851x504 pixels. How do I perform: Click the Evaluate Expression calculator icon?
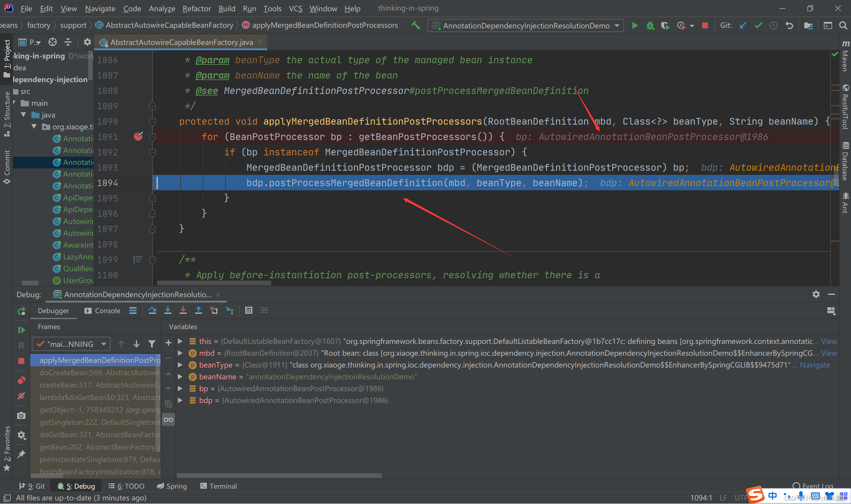coord(249,310)
